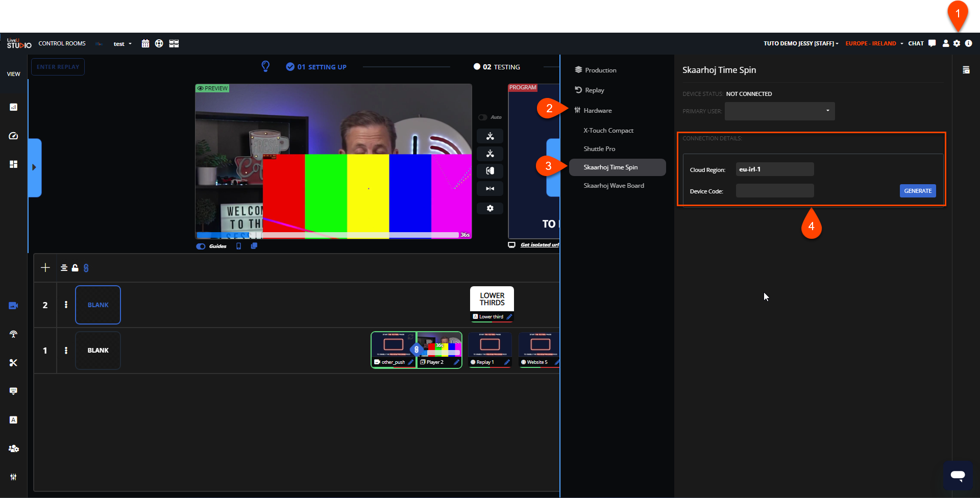980x498 pixels.
Task: Click the calendar icon in header
Action: [145, 43]
